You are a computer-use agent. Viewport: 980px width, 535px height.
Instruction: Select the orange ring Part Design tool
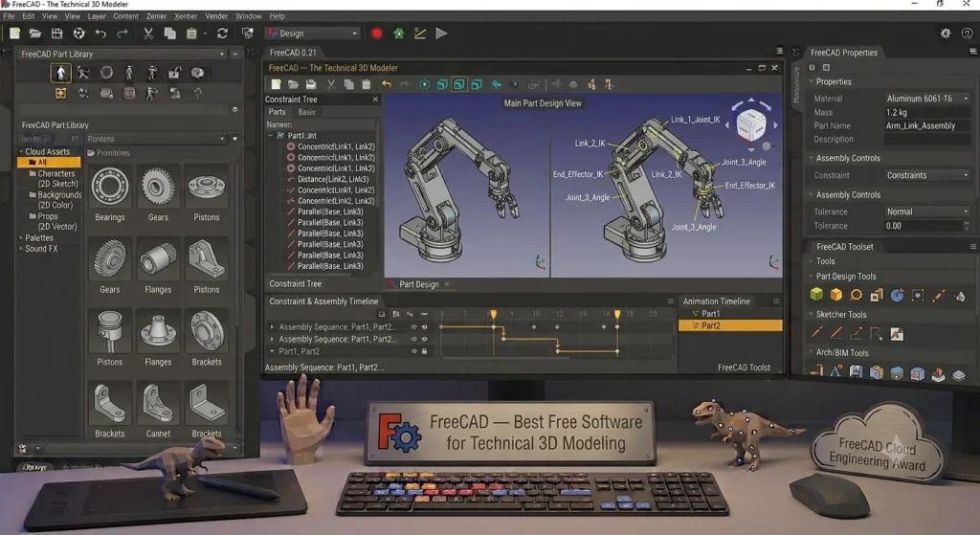(857, 295)
